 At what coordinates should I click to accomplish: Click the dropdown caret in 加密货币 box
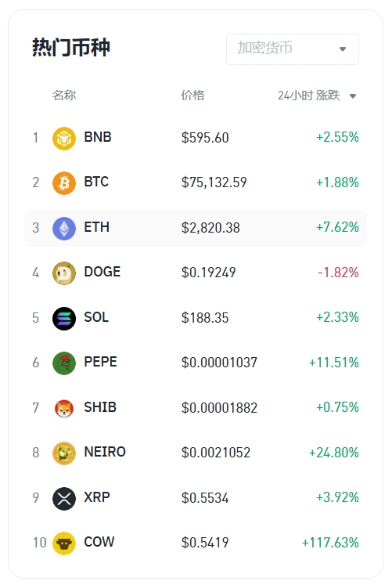(x=343, y=49)
